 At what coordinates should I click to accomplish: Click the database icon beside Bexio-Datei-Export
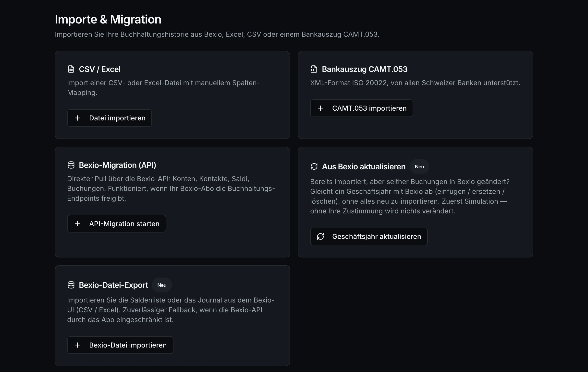click(71, 285)
